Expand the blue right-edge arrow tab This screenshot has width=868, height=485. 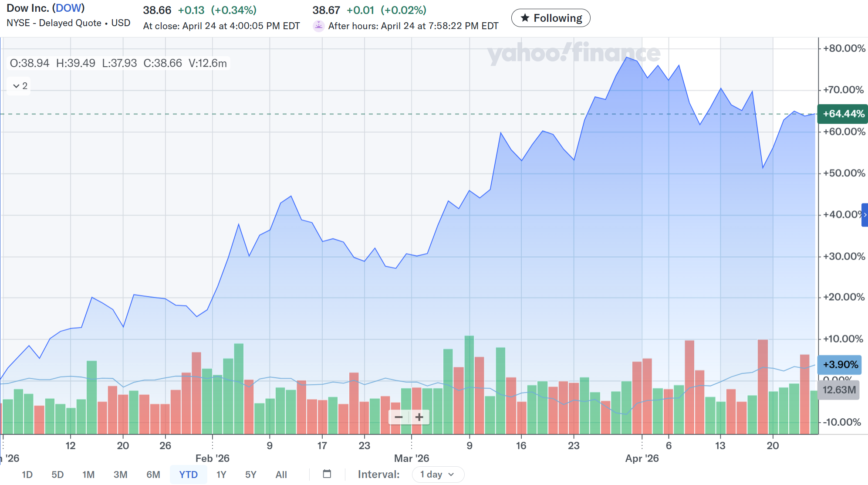pyautogui.click(x=865, y=215)
